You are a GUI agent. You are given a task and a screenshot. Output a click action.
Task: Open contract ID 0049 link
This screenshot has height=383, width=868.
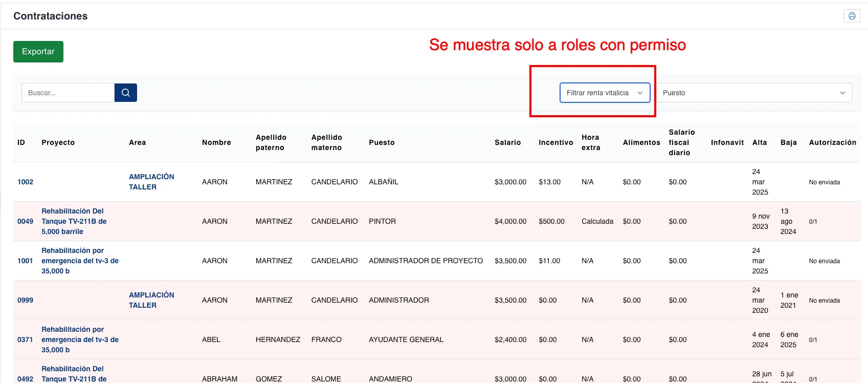(25, 221)
